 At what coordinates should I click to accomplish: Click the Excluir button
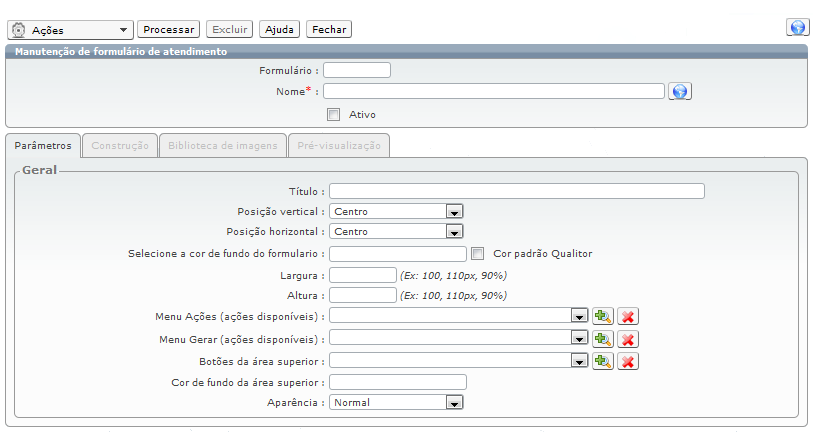tap(229, 30)
